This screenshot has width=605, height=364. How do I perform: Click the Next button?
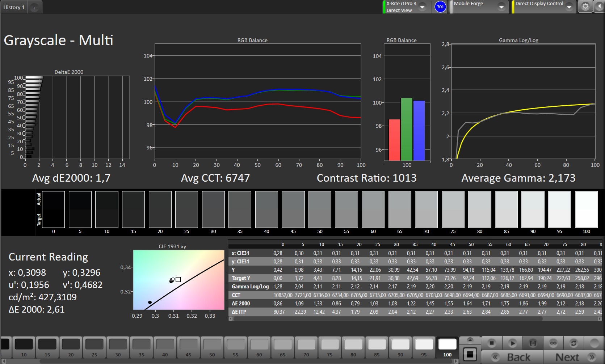pos(574,357)
